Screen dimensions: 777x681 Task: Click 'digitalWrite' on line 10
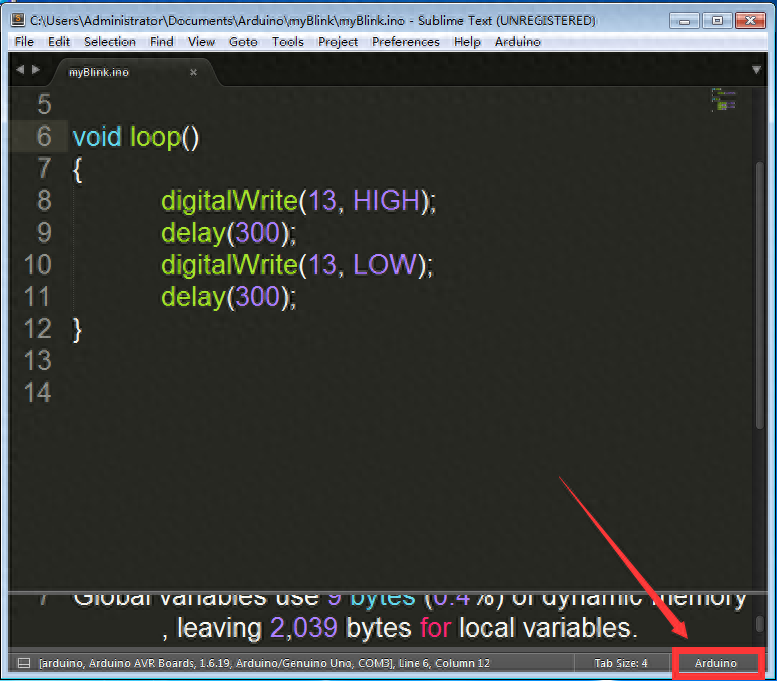229,265
